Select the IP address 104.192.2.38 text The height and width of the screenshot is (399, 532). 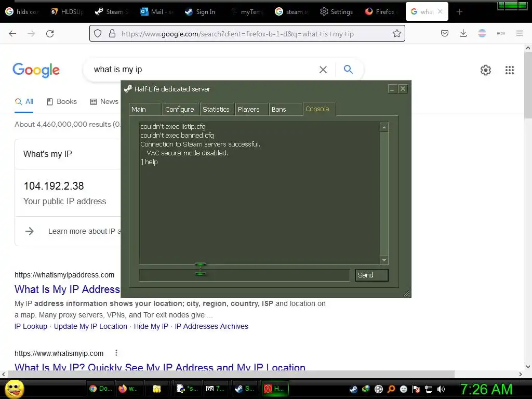click(x=54, y=186)
